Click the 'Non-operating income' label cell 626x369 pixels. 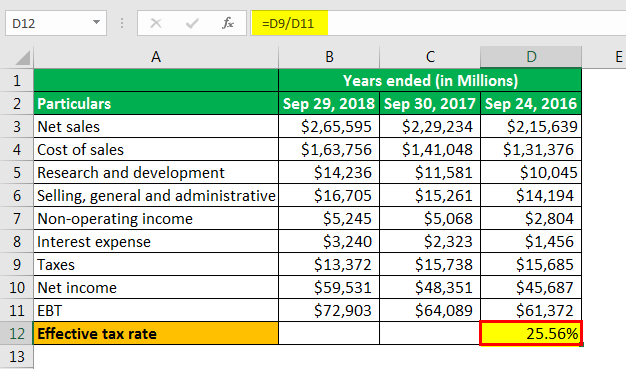tap(156, 218)
